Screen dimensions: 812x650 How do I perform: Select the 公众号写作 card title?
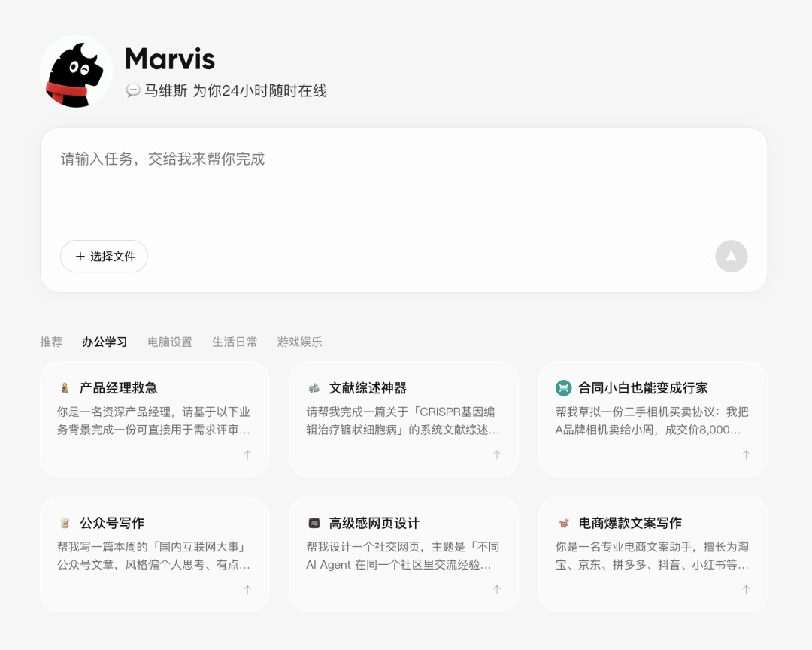click(112, 523)
